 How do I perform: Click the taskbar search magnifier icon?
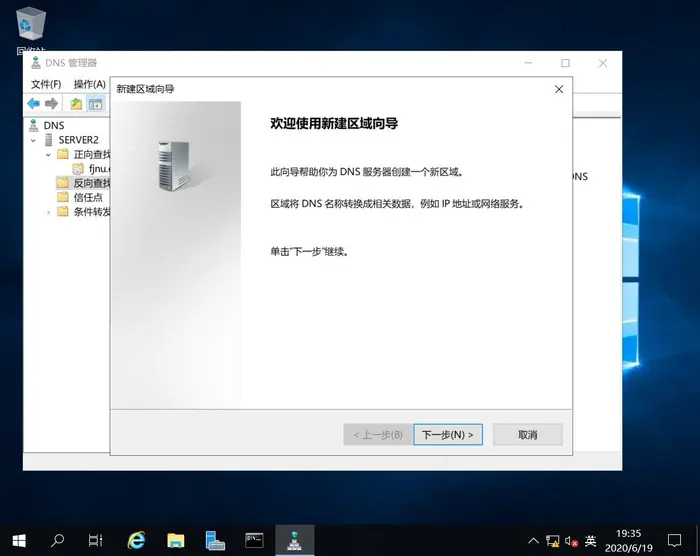click(57, 540)
